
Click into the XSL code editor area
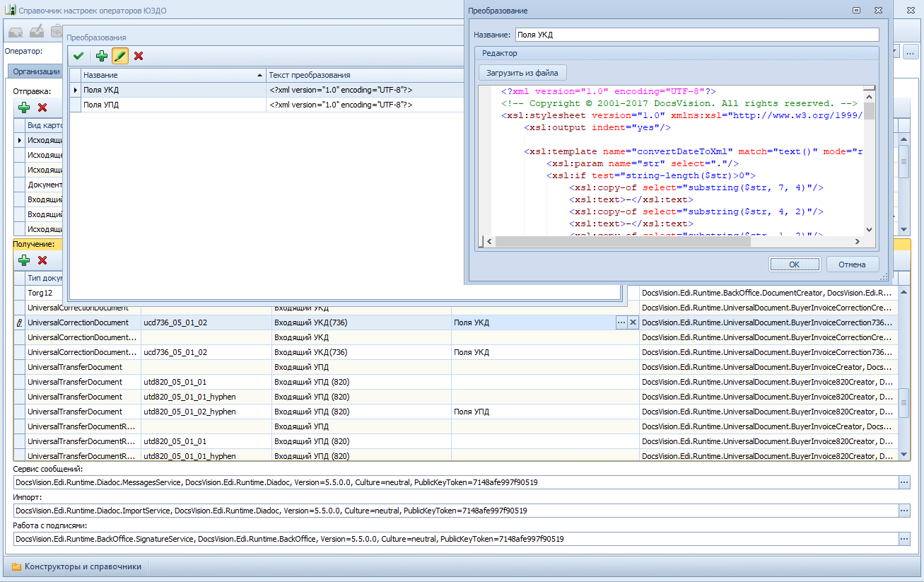[x=671, y=160]
